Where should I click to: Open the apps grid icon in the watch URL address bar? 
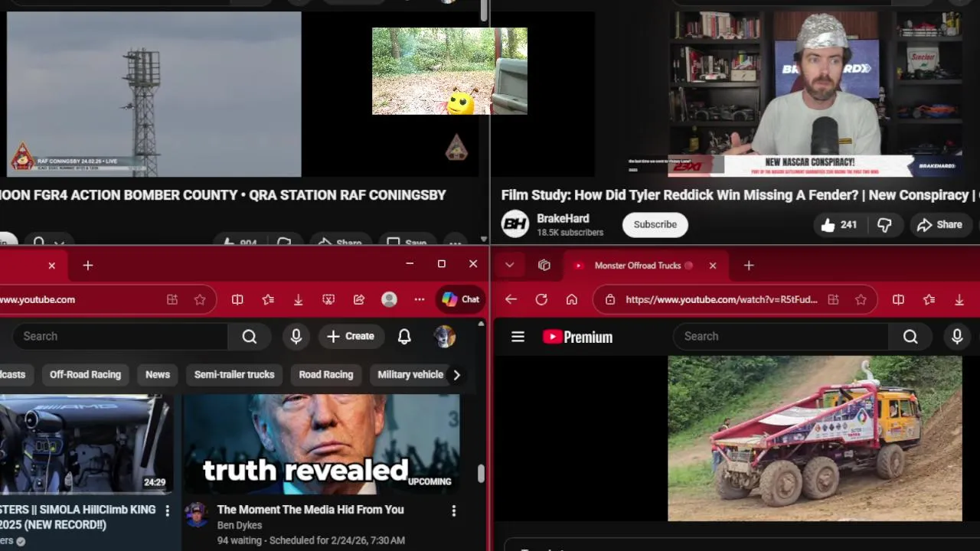pos(833,300)
